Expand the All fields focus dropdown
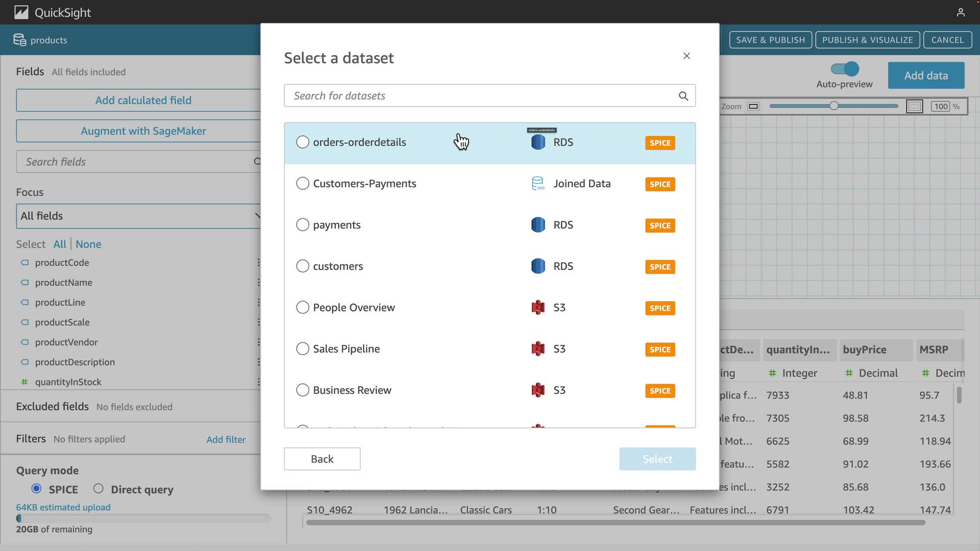 pos(139,216)
